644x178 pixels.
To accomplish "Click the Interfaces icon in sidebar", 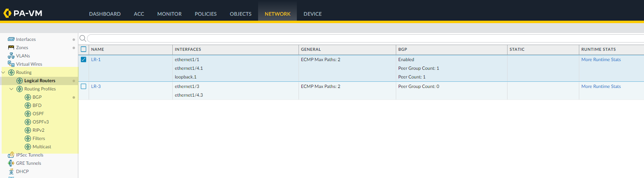I will pyautogui.click(x=11, y=39).
